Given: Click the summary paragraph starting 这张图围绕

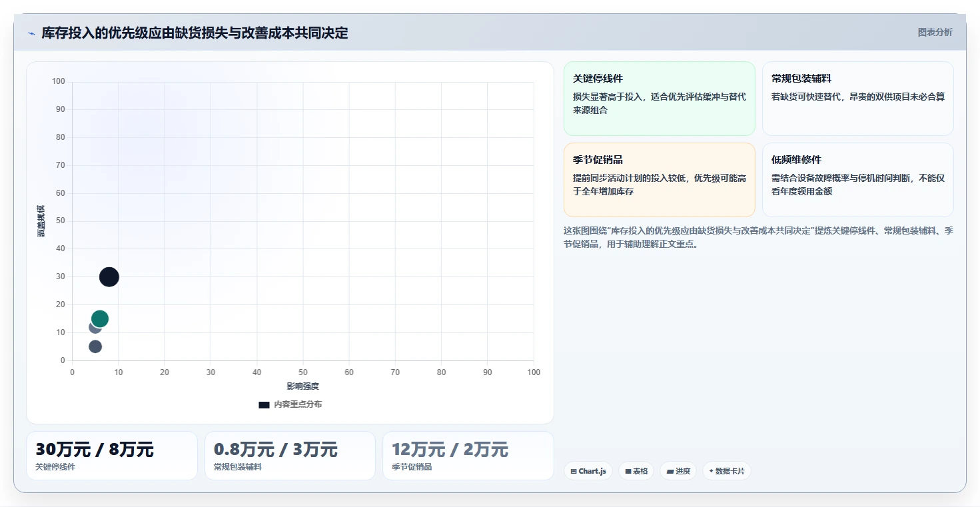Looking at the screenshot, I should point(758,237).
